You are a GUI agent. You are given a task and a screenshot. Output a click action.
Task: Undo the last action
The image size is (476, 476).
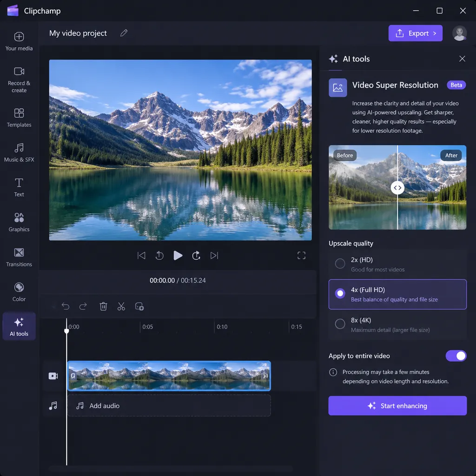pyautogui.click(x=65, y=306)
